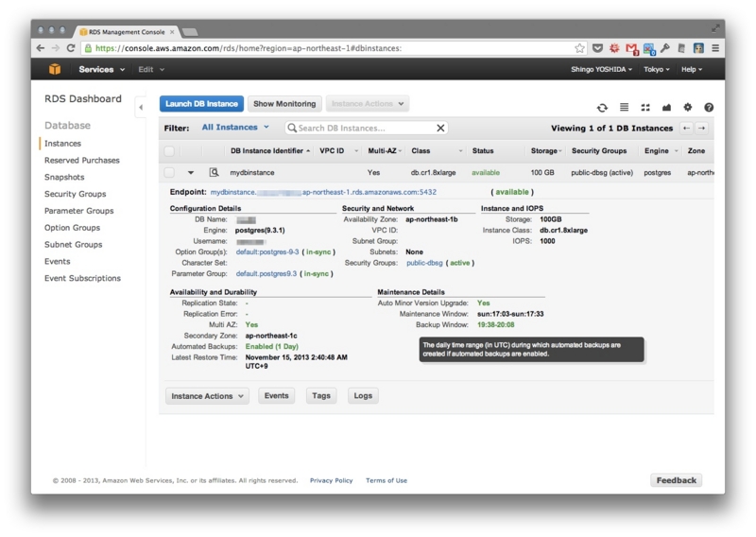Click the browser back arrow
The image size is (756, 537).
tap(41, 48)
